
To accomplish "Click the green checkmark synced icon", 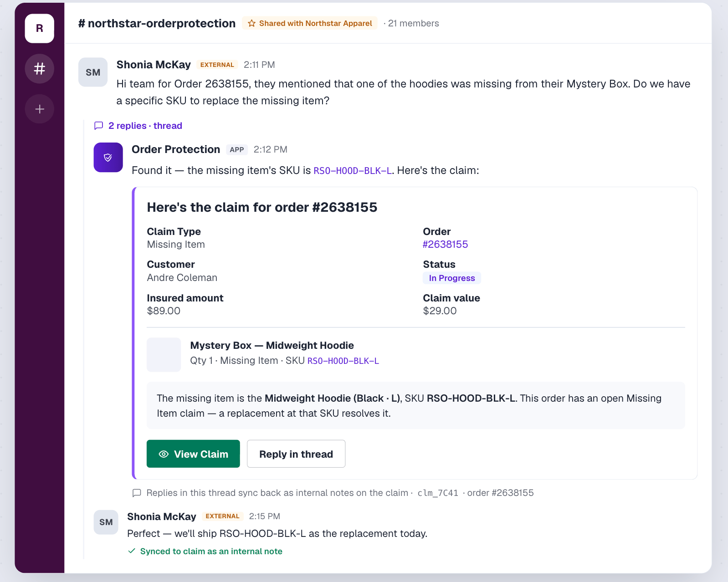I will [x=132, y=551].
